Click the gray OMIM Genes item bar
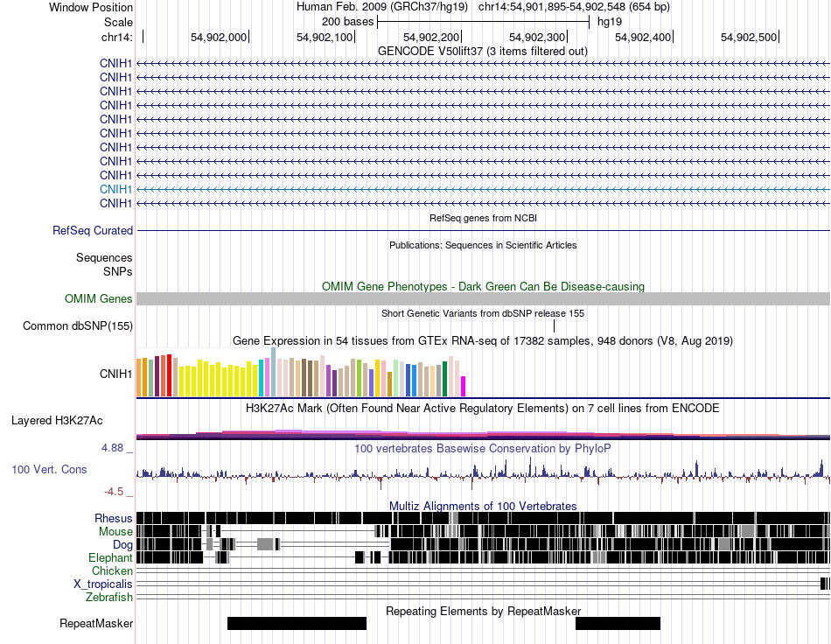Screen dimensions: 831x644 [483, 299]
